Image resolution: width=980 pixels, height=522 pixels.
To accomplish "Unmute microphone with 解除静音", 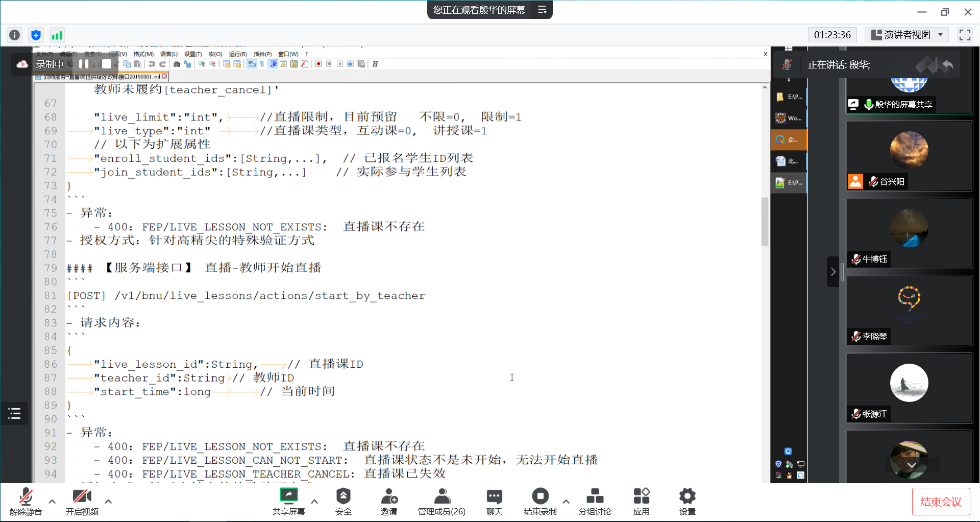I will pyautogui.click(x=26, y=502).
